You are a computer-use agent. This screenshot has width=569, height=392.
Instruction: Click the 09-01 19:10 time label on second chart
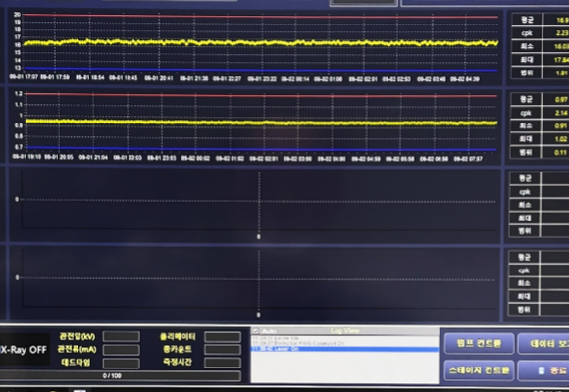[x=26, y=156]
